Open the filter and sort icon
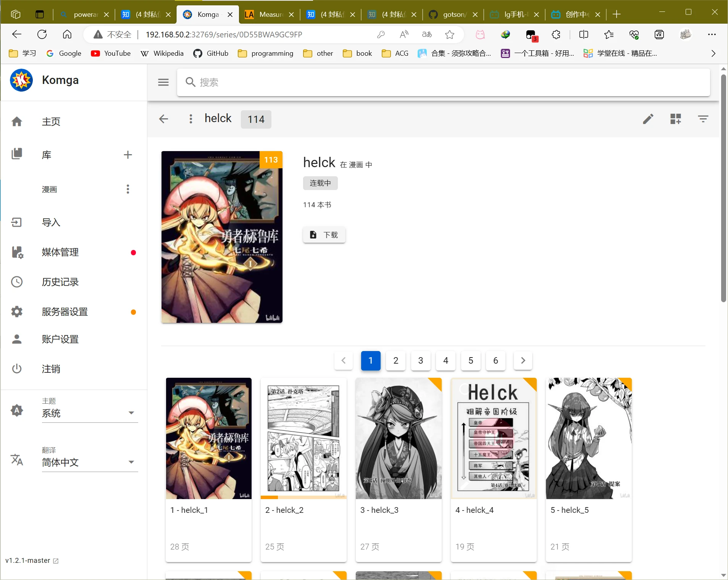Viewport: 728px width, 580px height. coord(703,119)
